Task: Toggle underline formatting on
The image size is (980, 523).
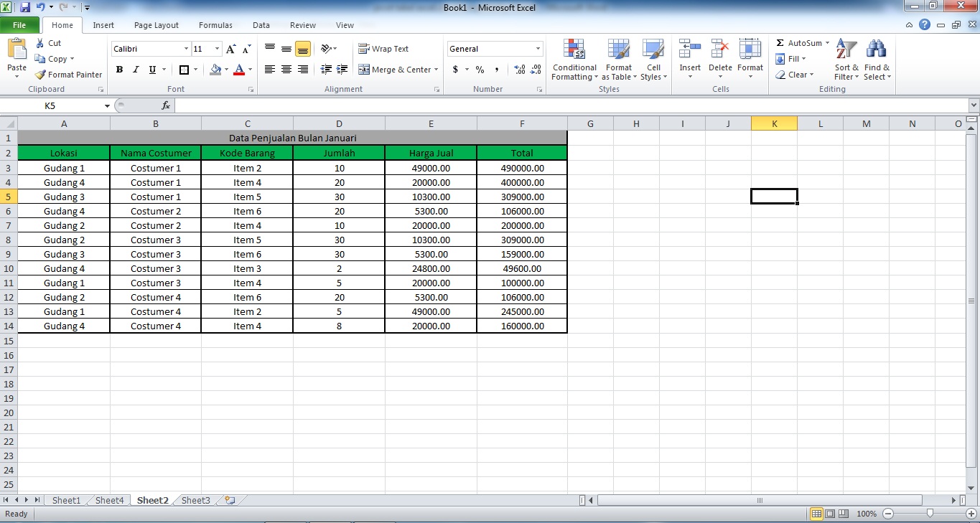Action: pos(151,70)
